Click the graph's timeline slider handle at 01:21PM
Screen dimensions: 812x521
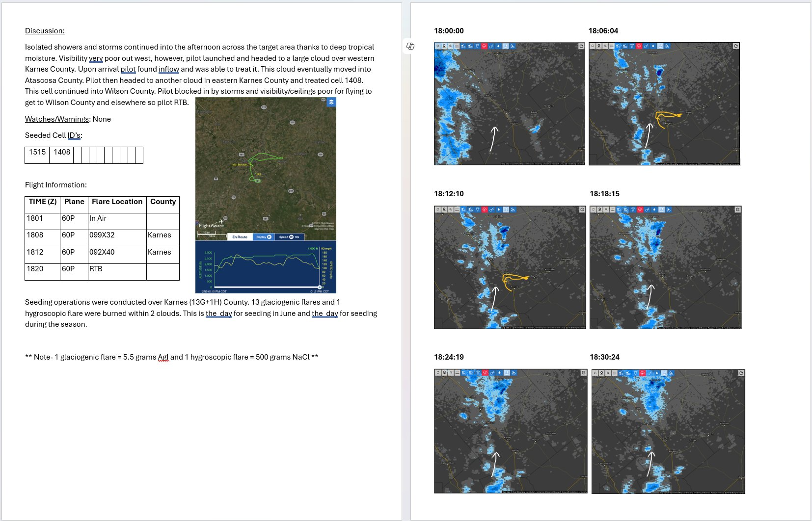coord(320,287)
